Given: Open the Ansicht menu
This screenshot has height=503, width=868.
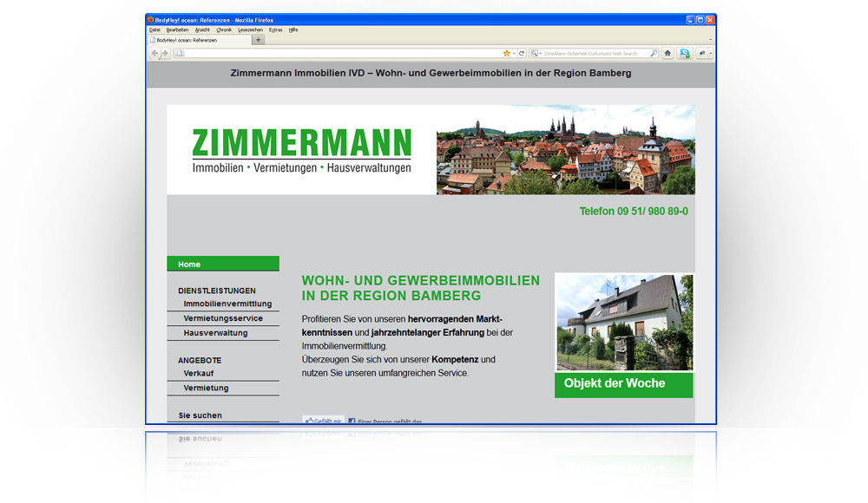Looking at the screenshot, I should point(202,29).
